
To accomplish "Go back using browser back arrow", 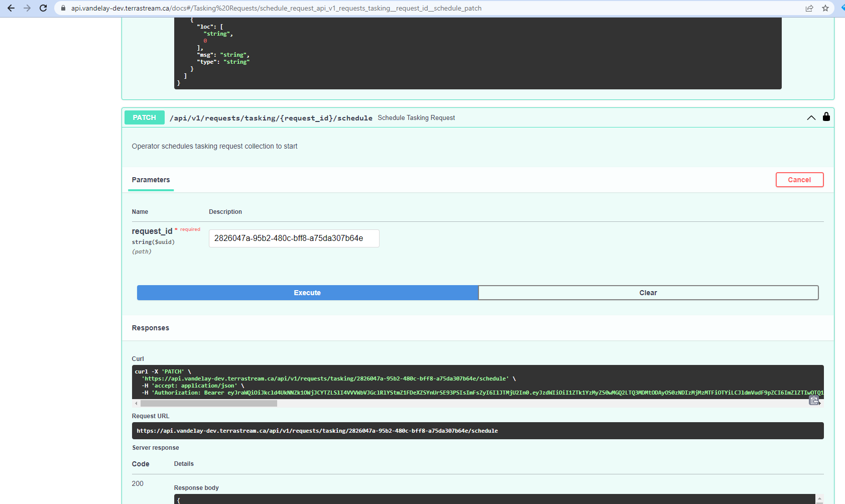I will click(x=11, y=8).
